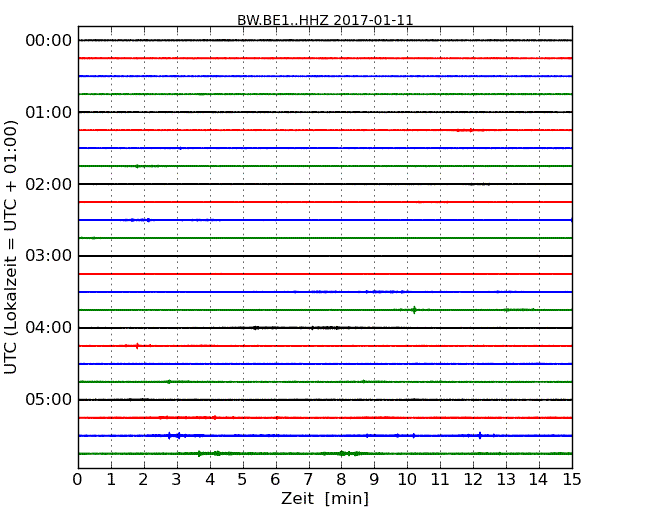Click the x-axis tick label "11"
This screenshot has width=650, height=520.
pos(440,480)
